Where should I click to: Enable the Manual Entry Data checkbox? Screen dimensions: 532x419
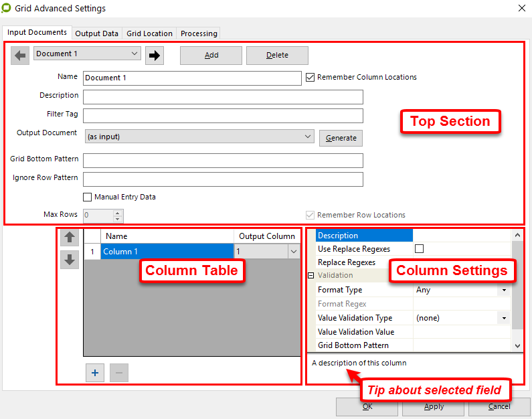point(88,197)
